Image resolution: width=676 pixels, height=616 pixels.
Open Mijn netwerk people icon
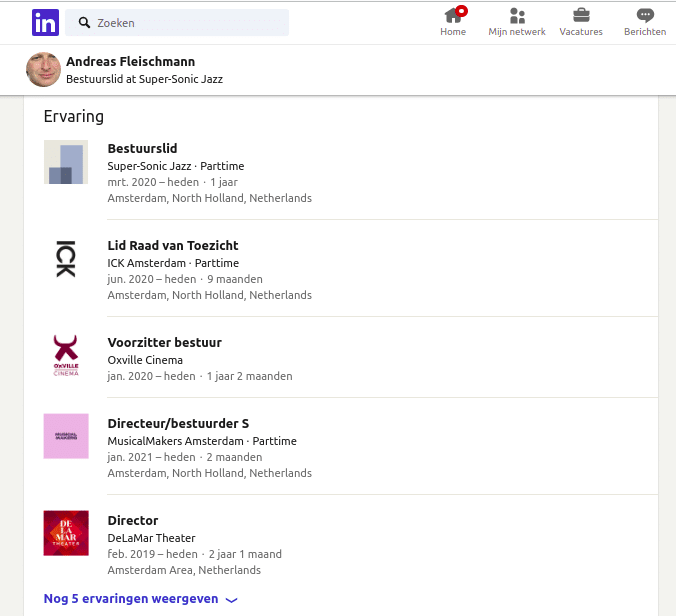pyautogui.click(x=517, y=16)
